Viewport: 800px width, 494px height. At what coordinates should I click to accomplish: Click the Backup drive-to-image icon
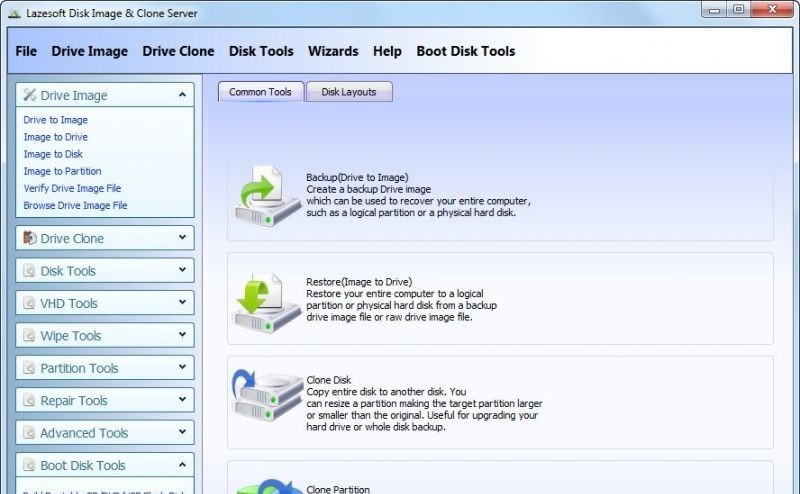[267, 196]
